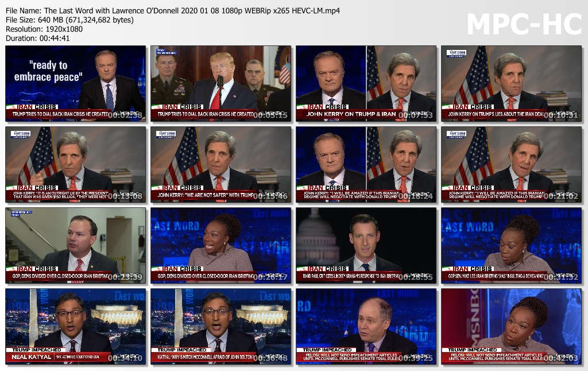Select the Kerry thumbnail at 00:13:08
Viewport: 588px width, 371px height.
point(75,164)
